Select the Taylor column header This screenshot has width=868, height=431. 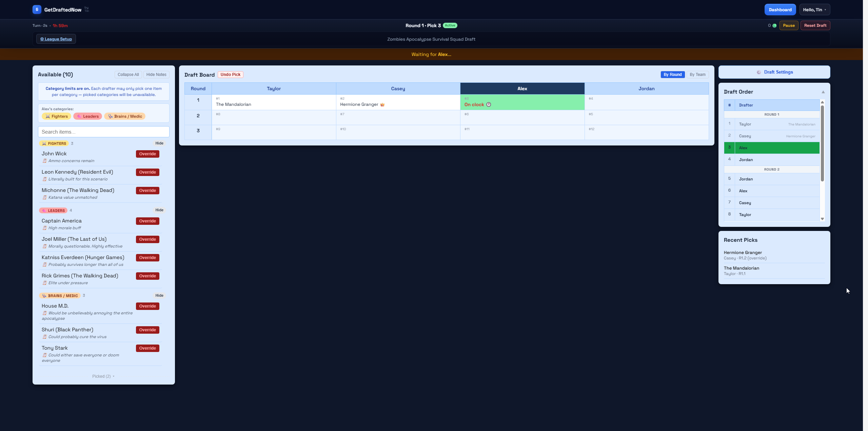(274, 89)
